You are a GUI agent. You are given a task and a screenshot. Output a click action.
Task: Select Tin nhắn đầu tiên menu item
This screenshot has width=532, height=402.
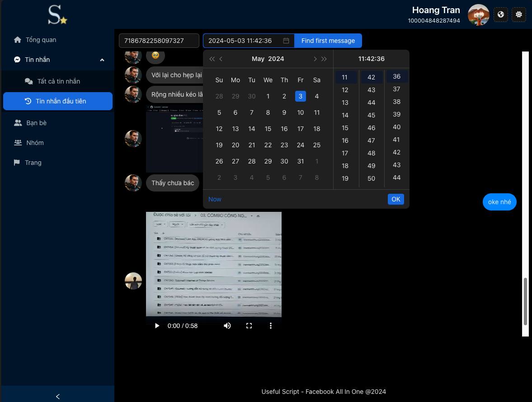pos(58,101)
